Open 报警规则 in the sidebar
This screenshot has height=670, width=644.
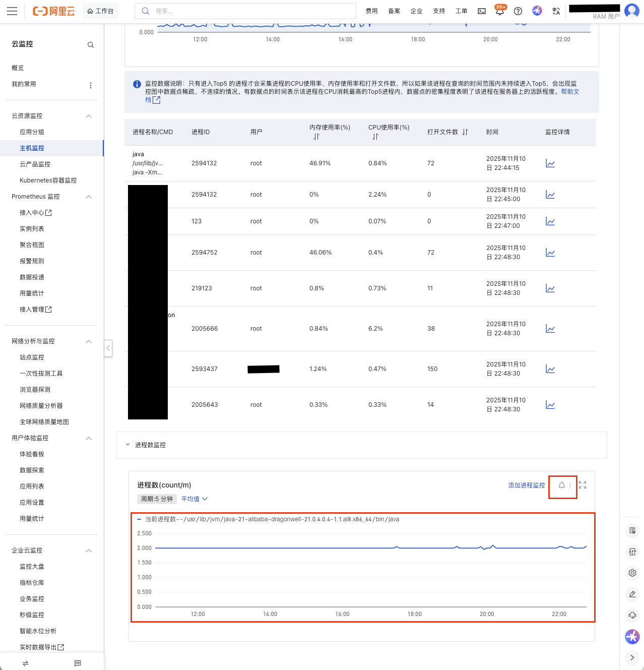coord(32,261)
